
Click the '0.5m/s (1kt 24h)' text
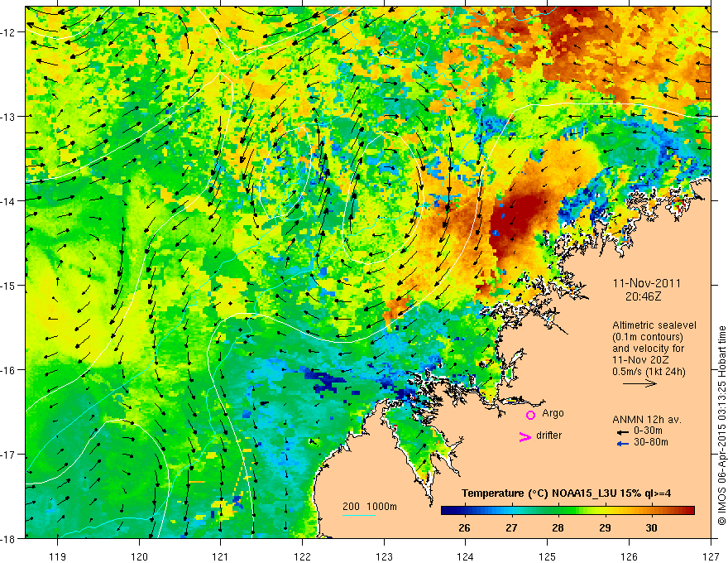point(648,372)
